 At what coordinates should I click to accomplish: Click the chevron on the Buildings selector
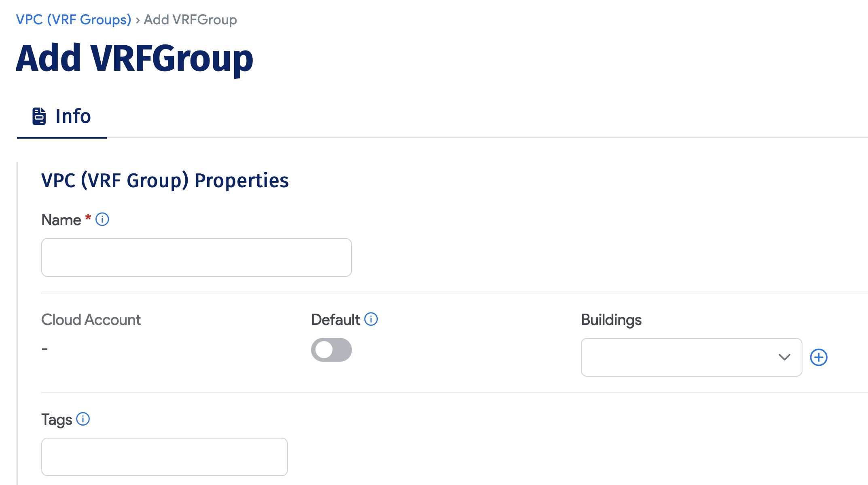point(784,357)
